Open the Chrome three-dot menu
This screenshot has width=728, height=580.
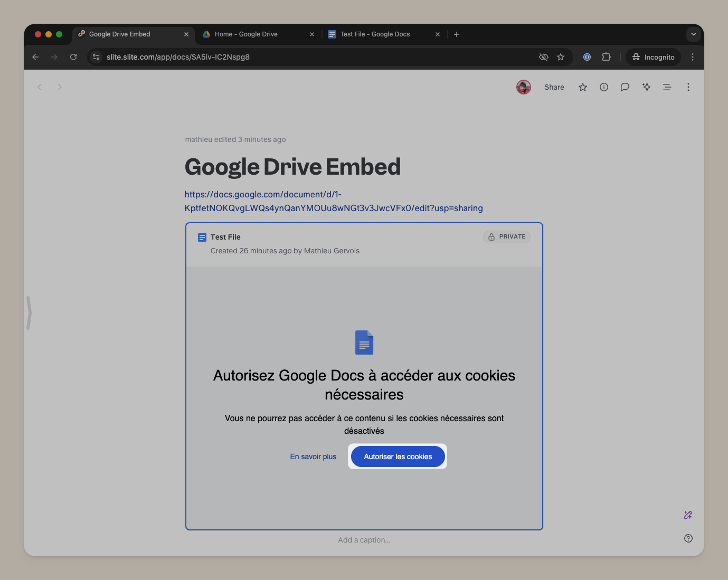pyautogui.click(x=693, y=57)
